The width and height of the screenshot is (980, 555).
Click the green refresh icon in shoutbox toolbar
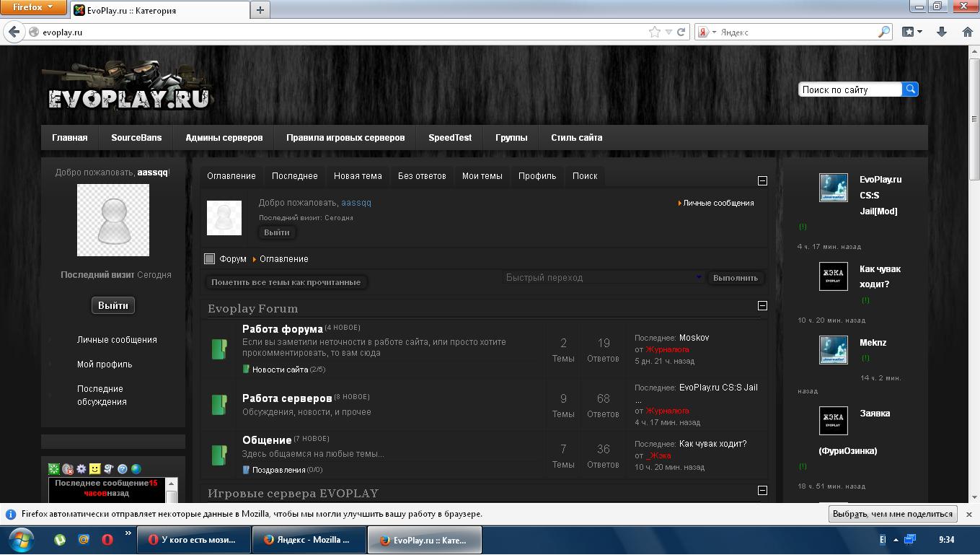coord(54,469)
